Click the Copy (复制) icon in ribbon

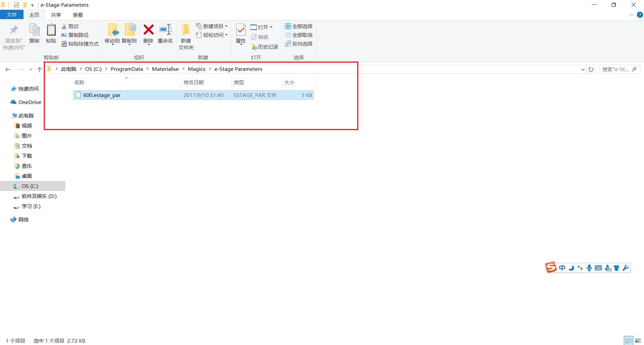coord(34,30)
